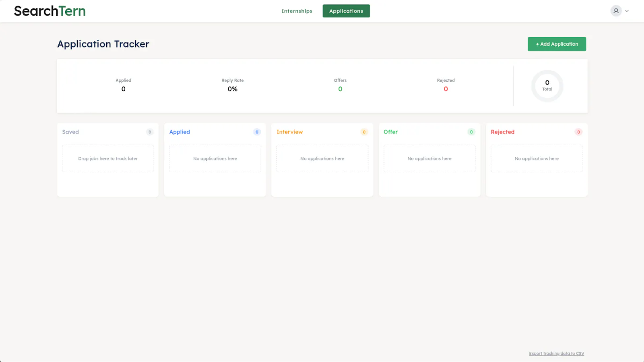Click the Saved column count badge
This screenshot has width=644, height=362.
tap(150, 132)
